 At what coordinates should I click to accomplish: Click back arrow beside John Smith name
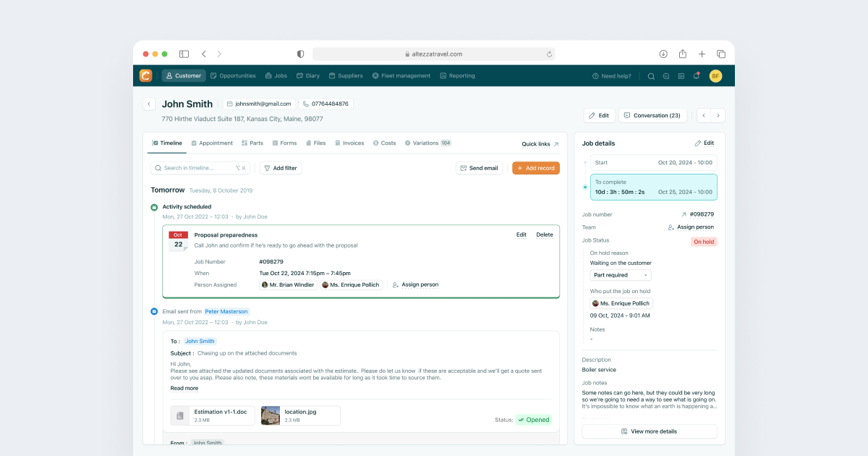coord(149,104)
